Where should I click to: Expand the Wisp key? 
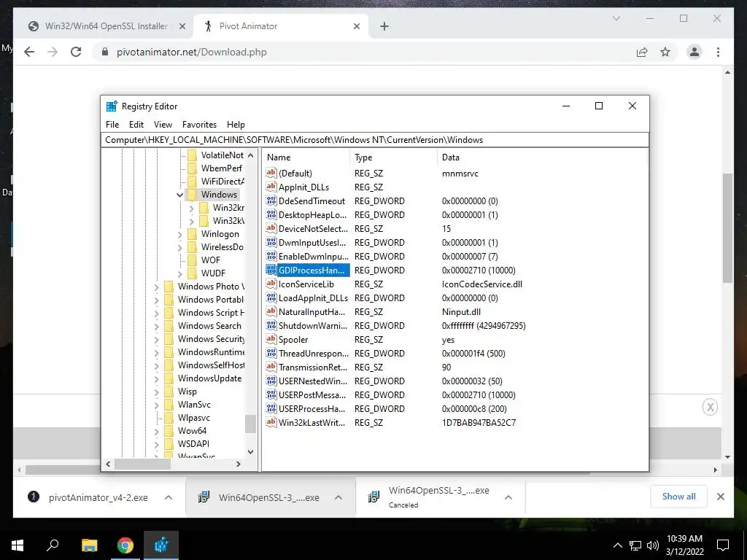tap(157, 392)
